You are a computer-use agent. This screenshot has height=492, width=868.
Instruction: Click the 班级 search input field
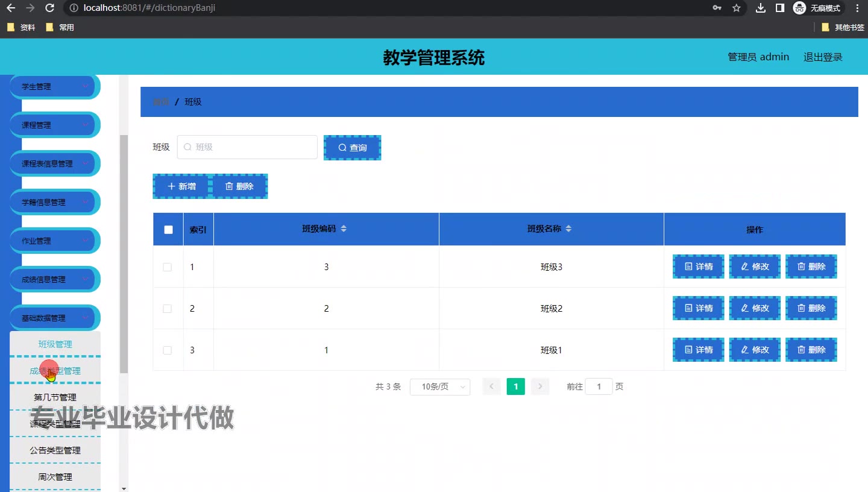coord(247,147)
